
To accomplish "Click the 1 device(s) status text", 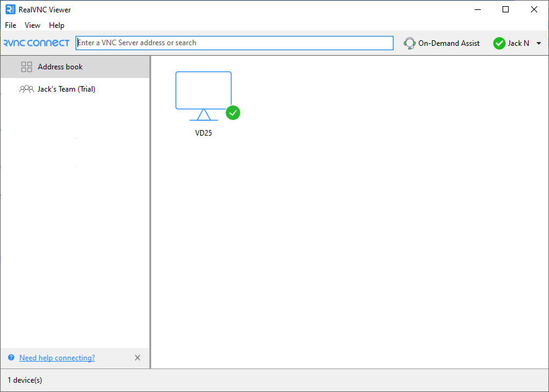I will [x=25, y=380].
